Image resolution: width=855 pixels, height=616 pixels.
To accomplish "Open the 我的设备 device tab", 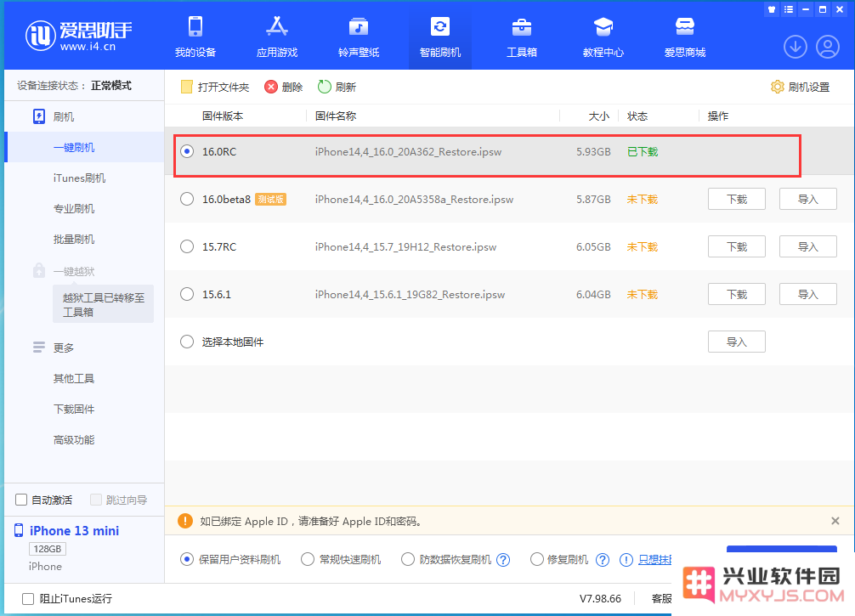I will [195, 37].
